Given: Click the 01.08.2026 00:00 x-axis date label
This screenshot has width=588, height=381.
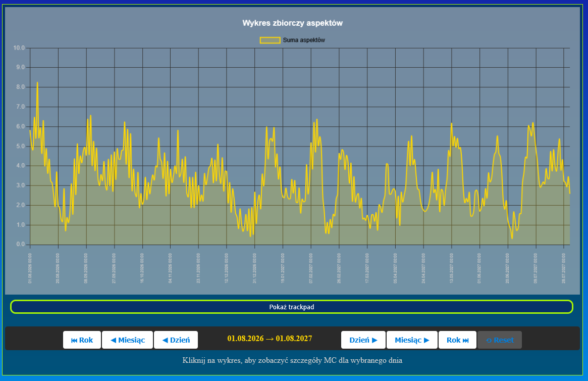Looking at the screenshot, I should (x=30, y=268).
